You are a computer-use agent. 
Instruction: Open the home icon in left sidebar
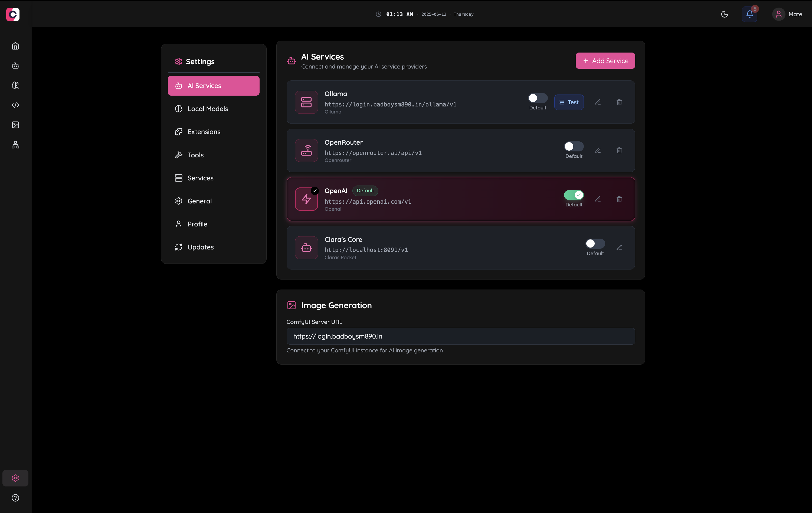(15, 46)
